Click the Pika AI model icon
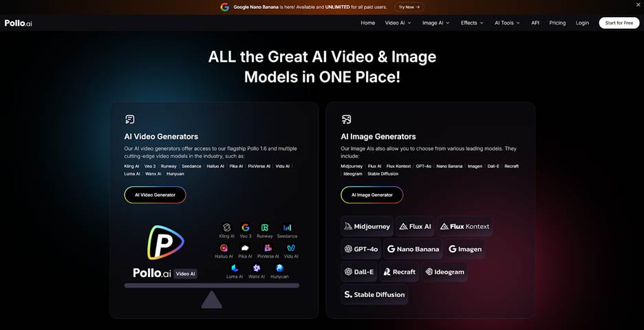 245,248
